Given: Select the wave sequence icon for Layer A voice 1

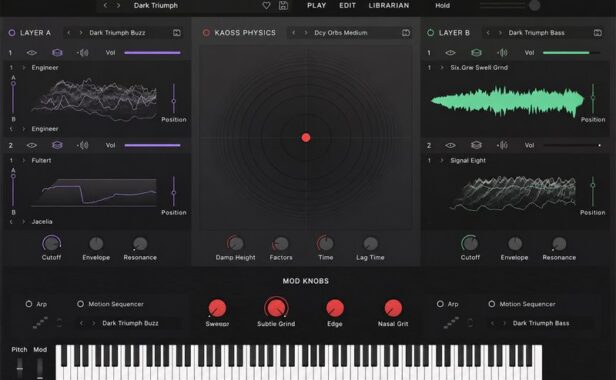Looking at the screenshot, I should click(57, 52).
